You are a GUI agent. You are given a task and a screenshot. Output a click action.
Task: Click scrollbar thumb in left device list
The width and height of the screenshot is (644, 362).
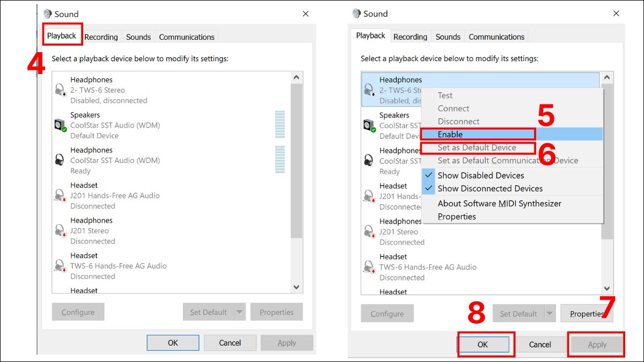(296, 161)
